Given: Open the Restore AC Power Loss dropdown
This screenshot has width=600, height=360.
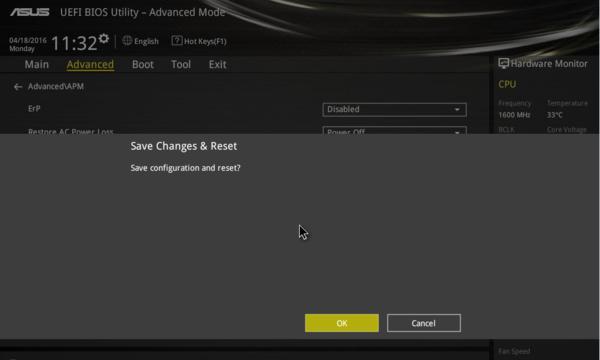Looking at the screenshot, I should 394,130.
